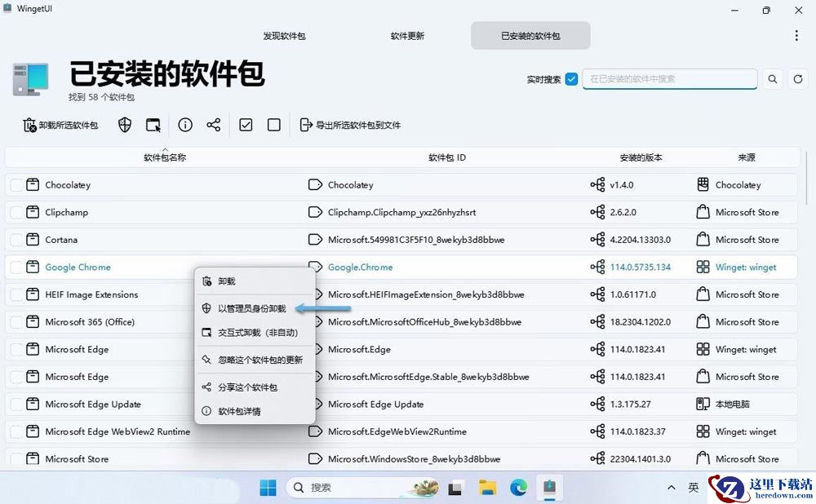816x504 pixels.
Task: Click uninstall as administrator shield toolbar icon
Action: pos(124,125)
